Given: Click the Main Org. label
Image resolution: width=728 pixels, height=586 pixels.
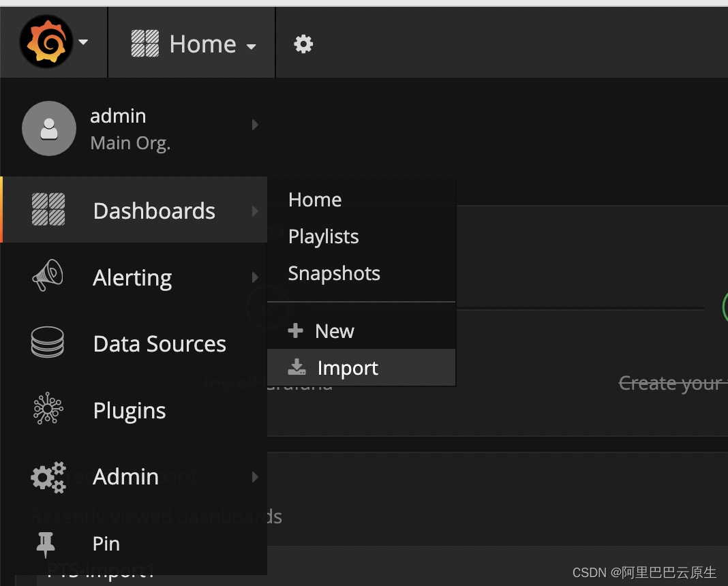Looking at the screenshot, I should click(x=130, y=143).
